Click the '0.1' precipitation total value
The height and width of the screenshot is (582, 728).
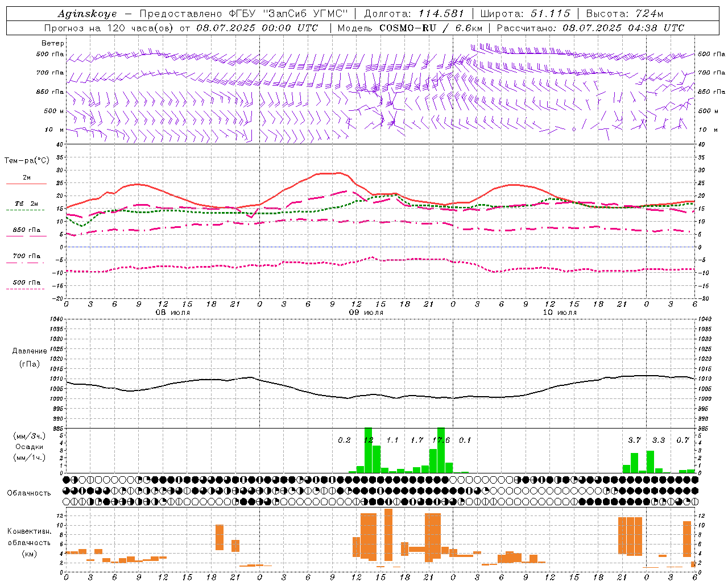coord(465,440)
